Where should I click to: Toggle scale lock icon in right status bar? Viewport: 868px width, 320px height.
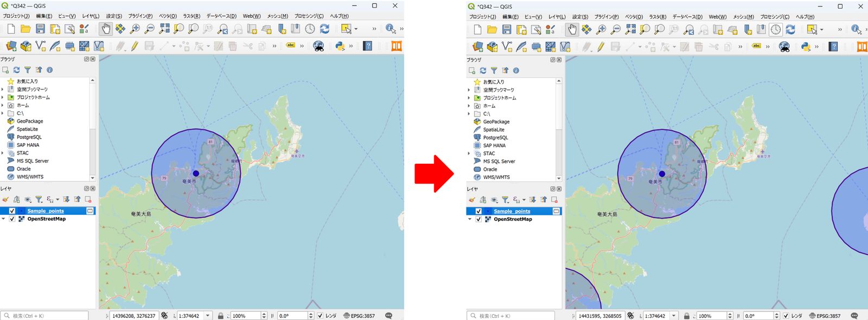point(687,316)
